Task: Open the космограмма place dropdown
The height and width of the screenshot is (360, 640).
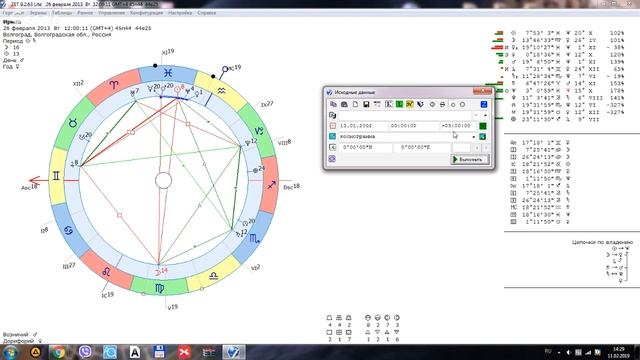Action: click(473, 137)
